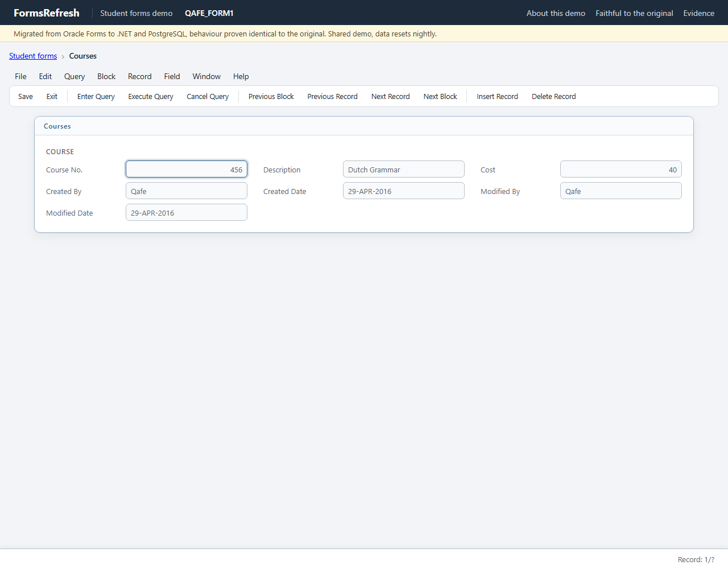
Task: Run Execute Query
Action: (x=151, y=96)
